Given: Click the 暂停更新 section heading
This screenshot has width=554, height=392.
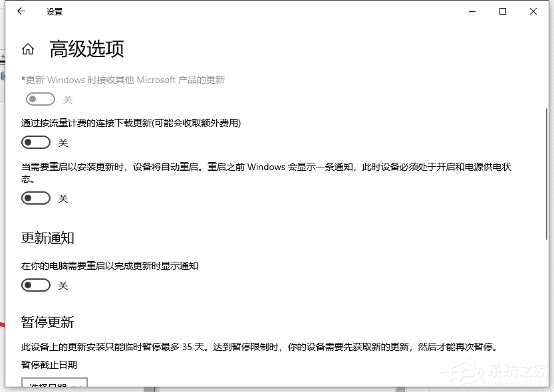Looking at the screenshot, I should [x=47, y=322].
